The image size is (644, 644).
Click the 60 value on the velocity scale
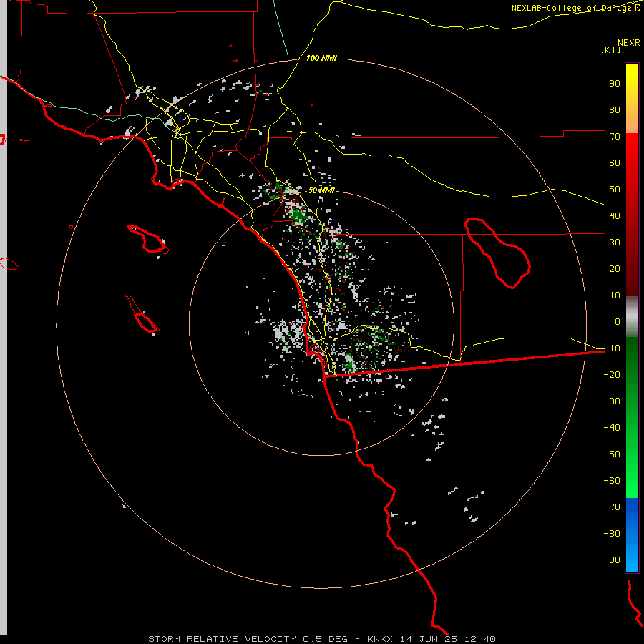click(615, 163)
